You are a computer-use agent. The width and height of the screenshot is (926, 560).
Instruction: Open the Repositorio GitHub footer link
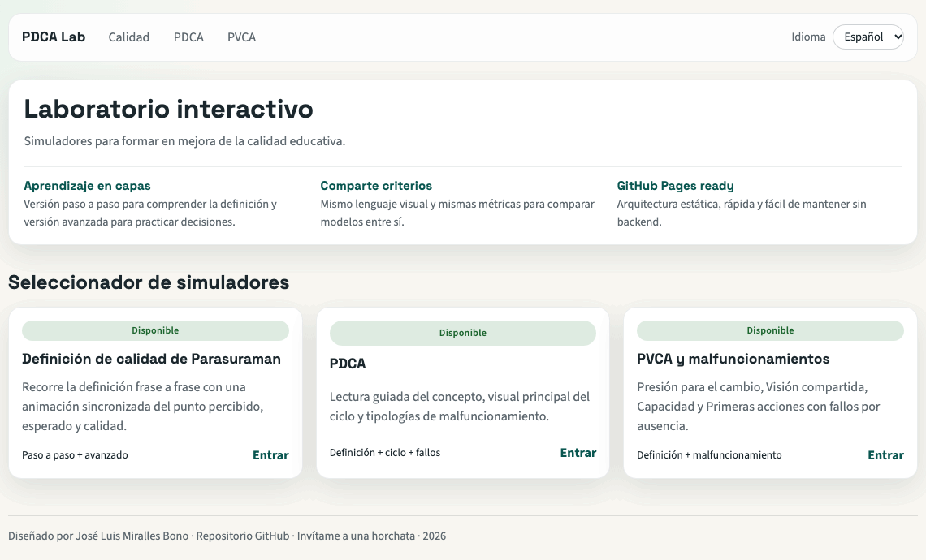coord(243,536)
